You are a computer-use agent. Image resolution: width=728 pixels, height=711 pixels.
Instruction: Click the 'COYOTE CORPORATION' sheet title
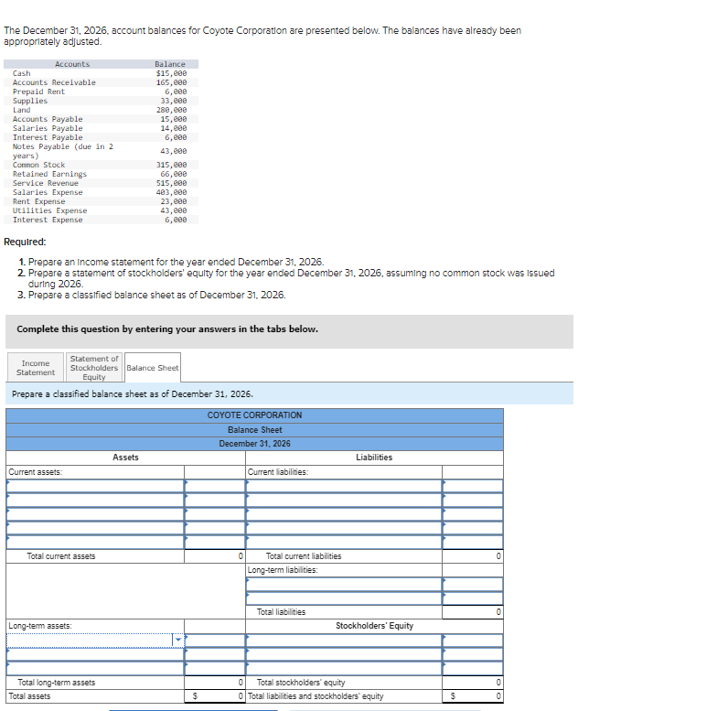[x=254, y=415]
